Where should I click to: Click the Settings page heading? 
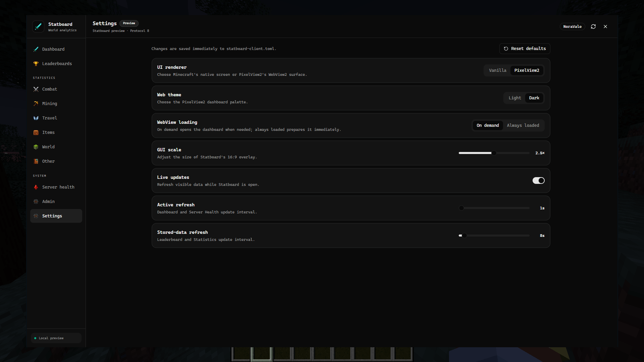[105, 23]
